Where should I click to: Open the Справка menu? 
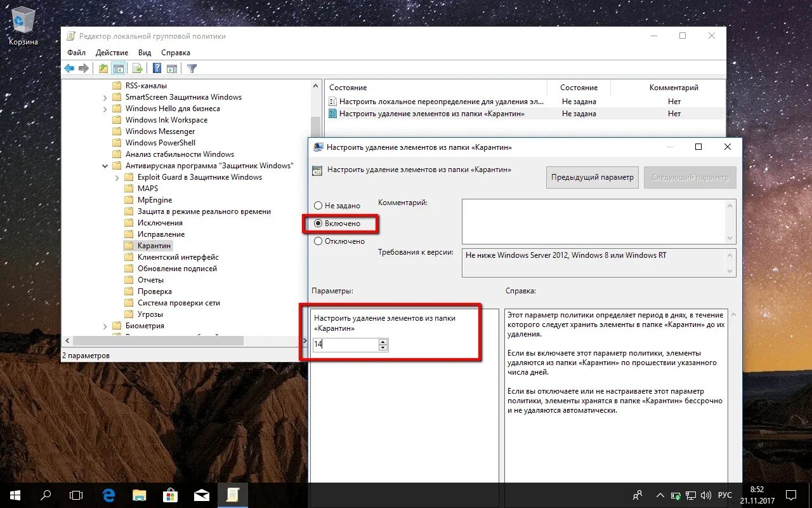[176, 53]
